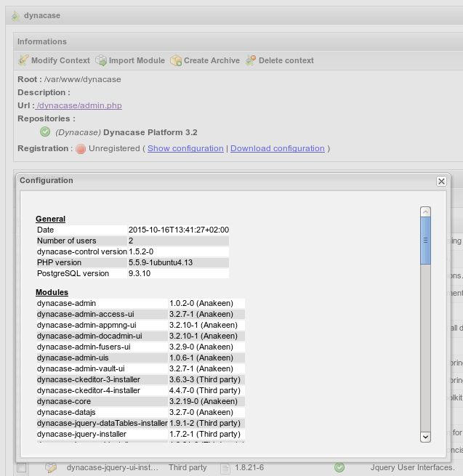
Task: Click the 'Number of users' row label
Action: pyautogui.click(x=66, y=241)
